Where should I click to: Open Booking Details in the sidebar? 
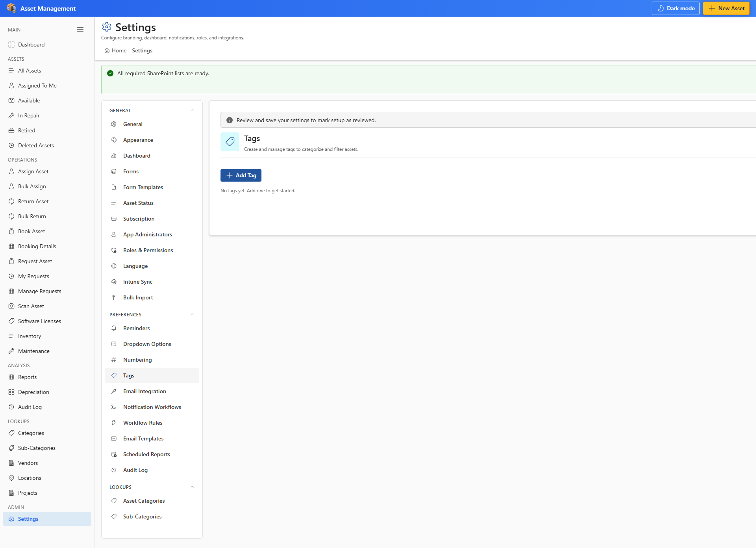tap(47, 246)
